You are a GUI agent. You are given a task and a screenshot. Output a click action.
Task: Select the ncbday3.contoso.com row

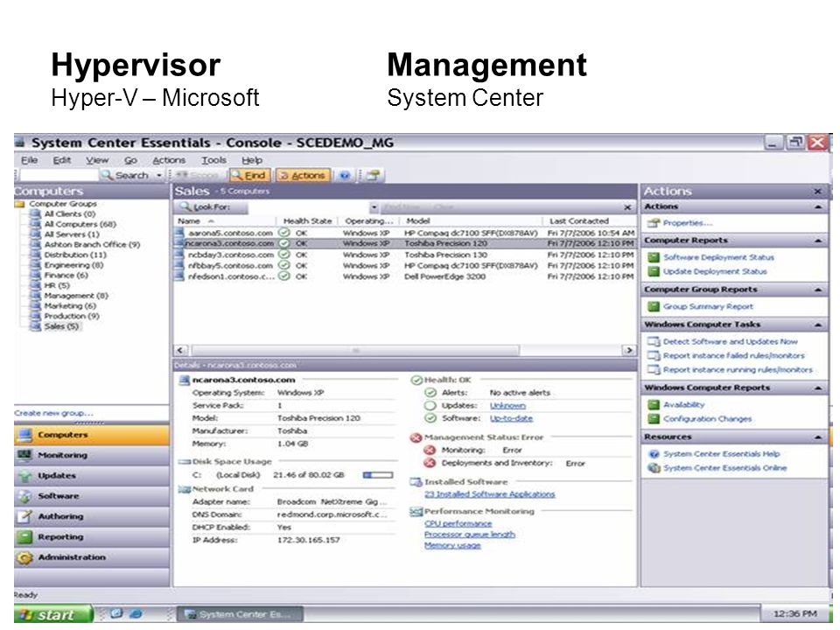(405, 255)
